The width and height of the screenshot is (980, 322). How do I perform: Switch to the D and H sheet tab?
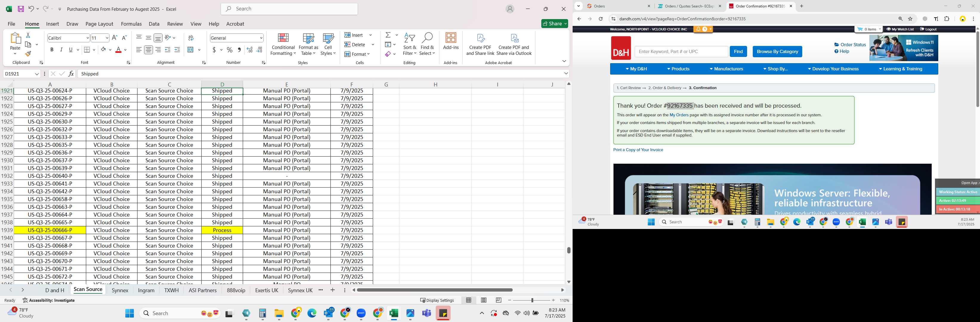pos(55,290)
